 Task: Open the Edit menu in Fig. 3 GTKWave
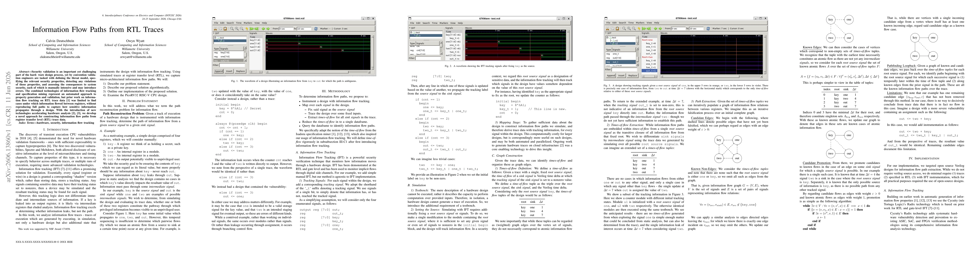tap(615, 23)
